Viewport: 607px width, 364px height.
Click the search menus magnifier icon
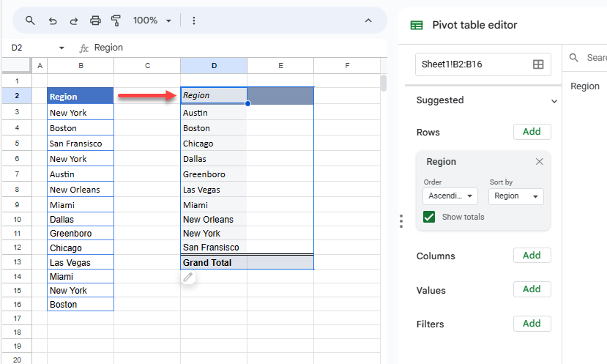(x=30, y=21)
